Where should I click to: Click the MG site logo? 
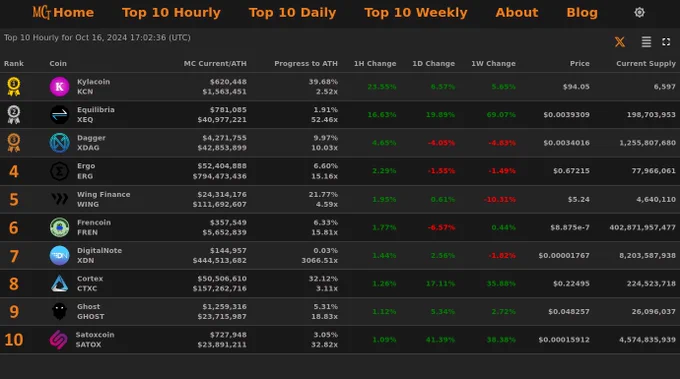click(x=42, y=12)
